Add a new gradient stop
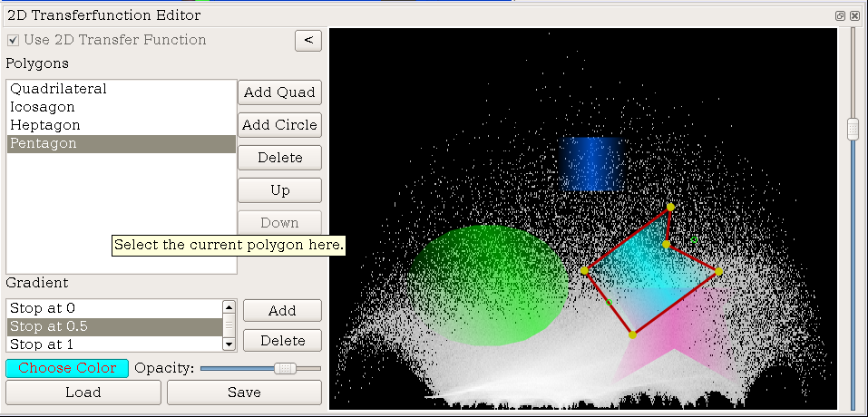Image resolution: width=868 pixels, height=417 pixels. pos(282,311)
